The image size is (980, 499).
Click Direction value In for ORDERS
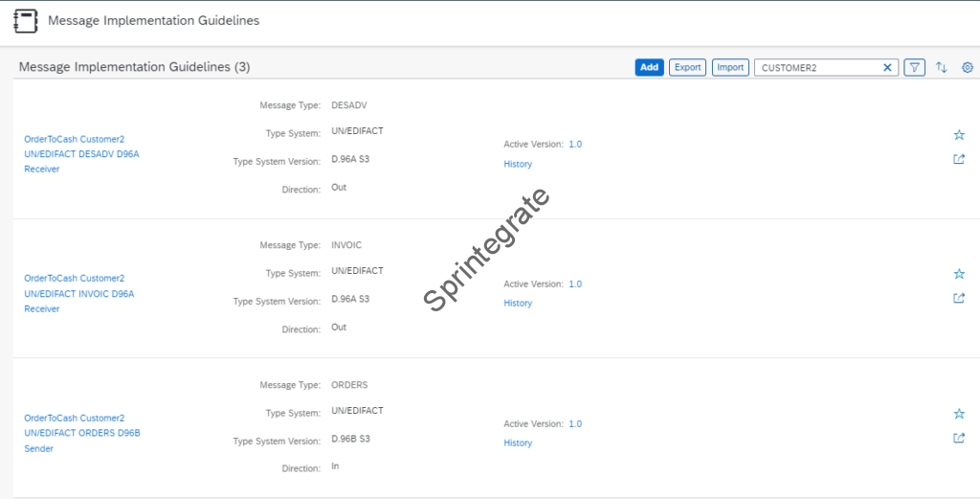coord(335,466)
